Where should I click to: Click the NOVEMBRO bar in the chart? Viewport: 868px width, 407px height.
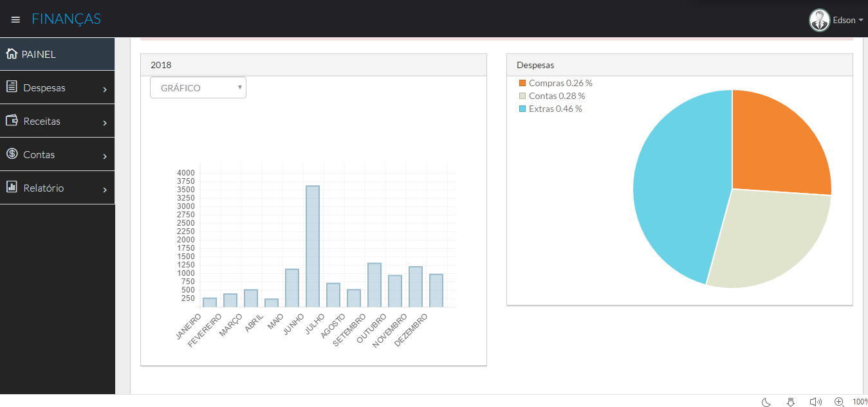(x=416, y=287)
